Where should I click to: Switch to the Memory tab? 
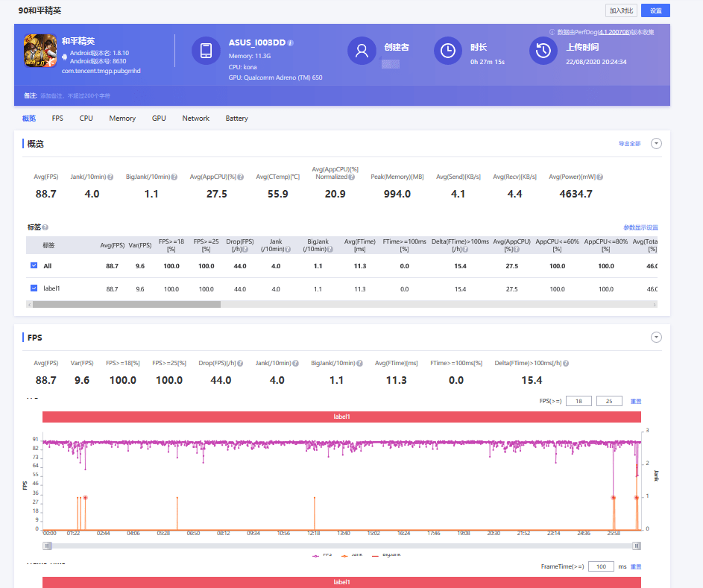click(122, 118)
